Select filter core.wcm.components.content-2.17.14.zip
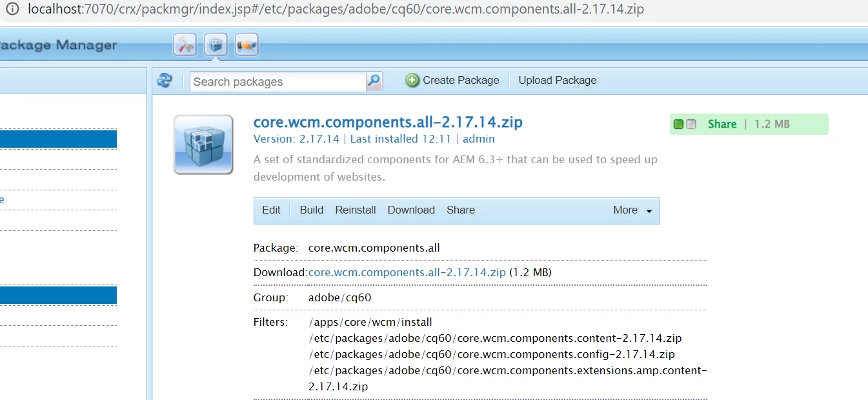 [496, 338]
